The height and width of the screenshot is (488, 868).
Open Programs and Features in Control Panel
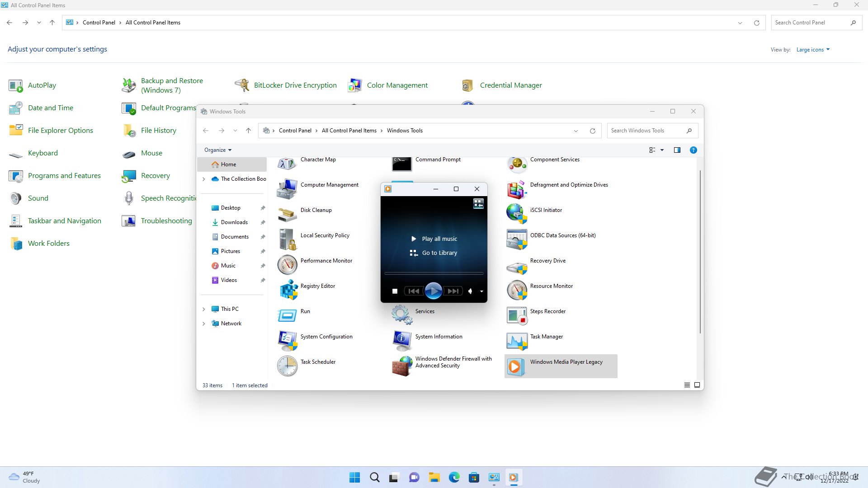click(x=55, y=176)
